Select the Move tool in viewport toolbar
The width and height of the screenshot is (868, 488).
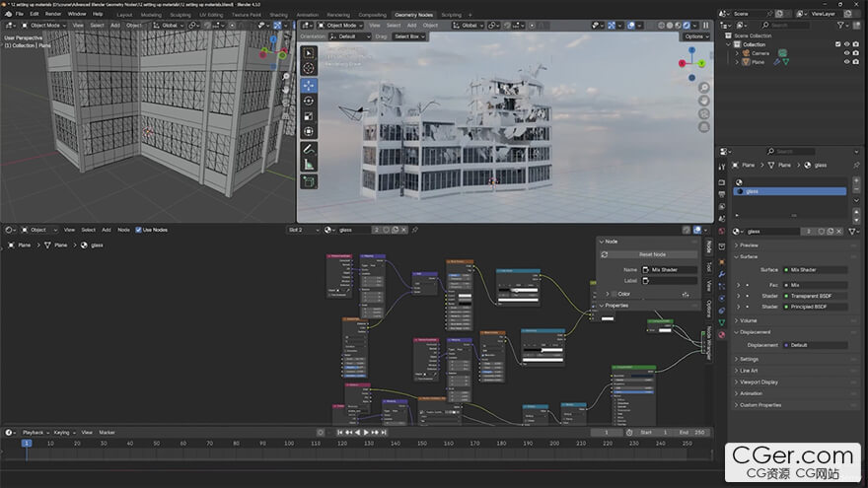click(309, 84)
